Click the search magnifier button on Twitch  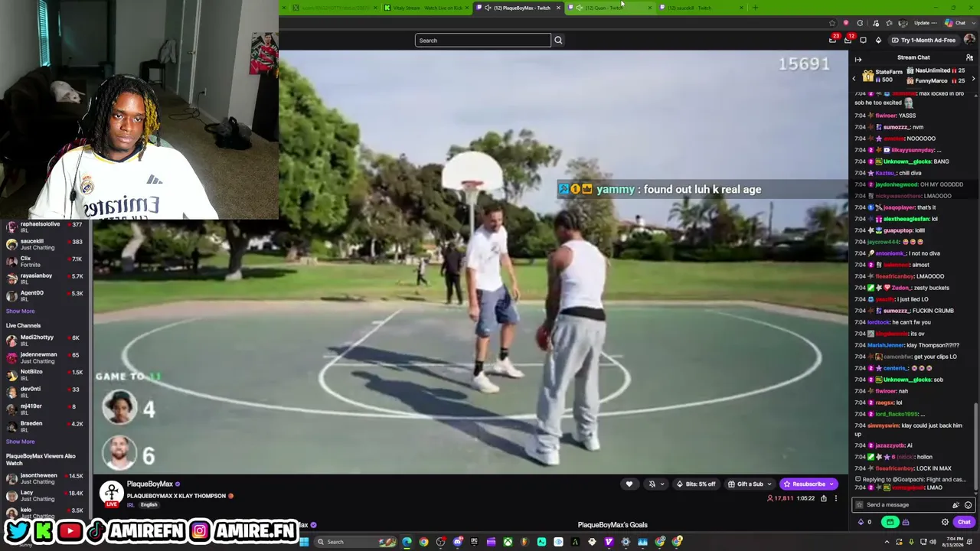click(558, 40)
